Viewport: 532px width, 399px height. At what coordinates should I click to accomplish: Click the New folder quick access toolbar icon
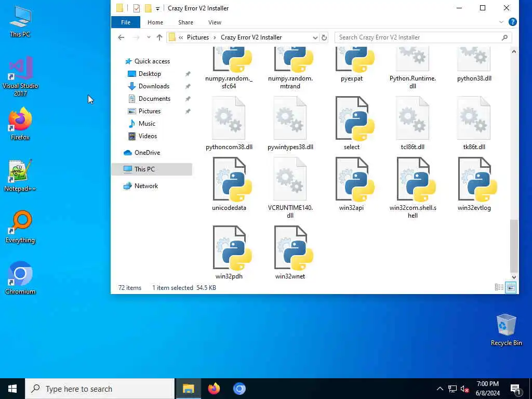click(x=148, y=8)
